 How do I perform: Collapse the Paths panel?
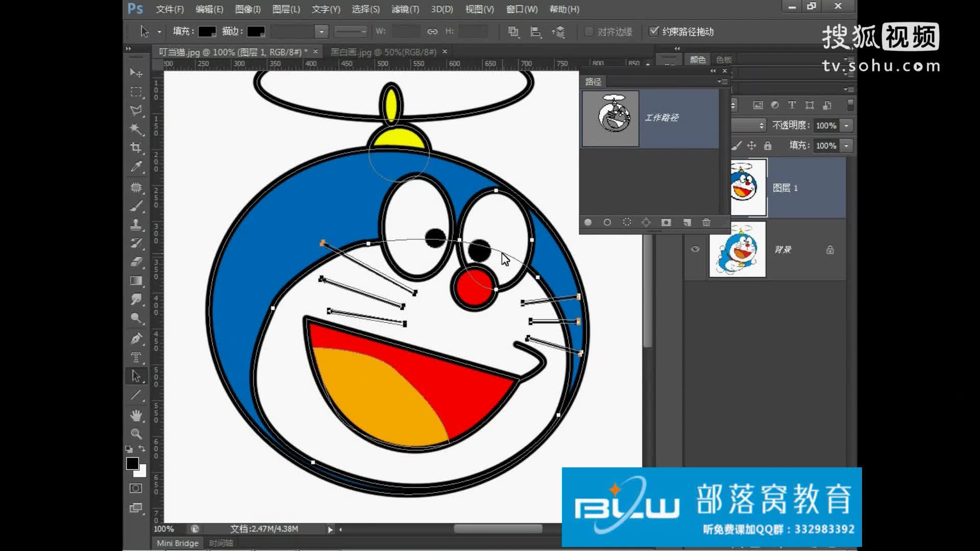click(x=713, y=71)
